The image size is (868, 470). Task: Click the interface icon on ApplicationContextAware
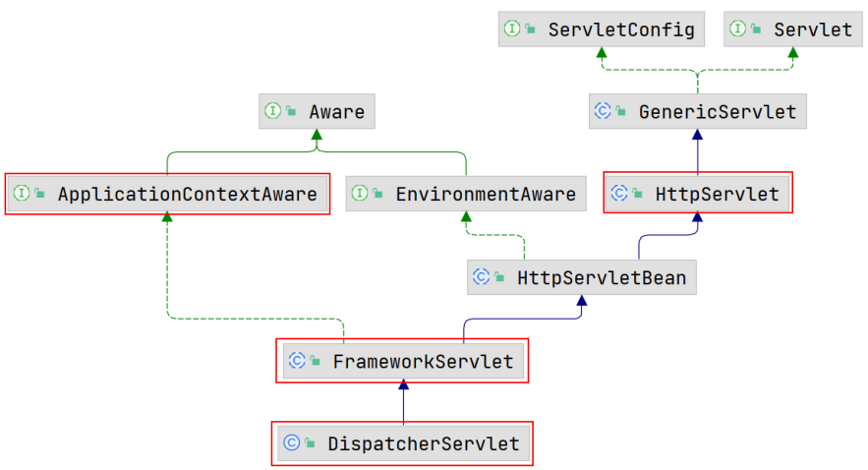[x=22, y=194]
